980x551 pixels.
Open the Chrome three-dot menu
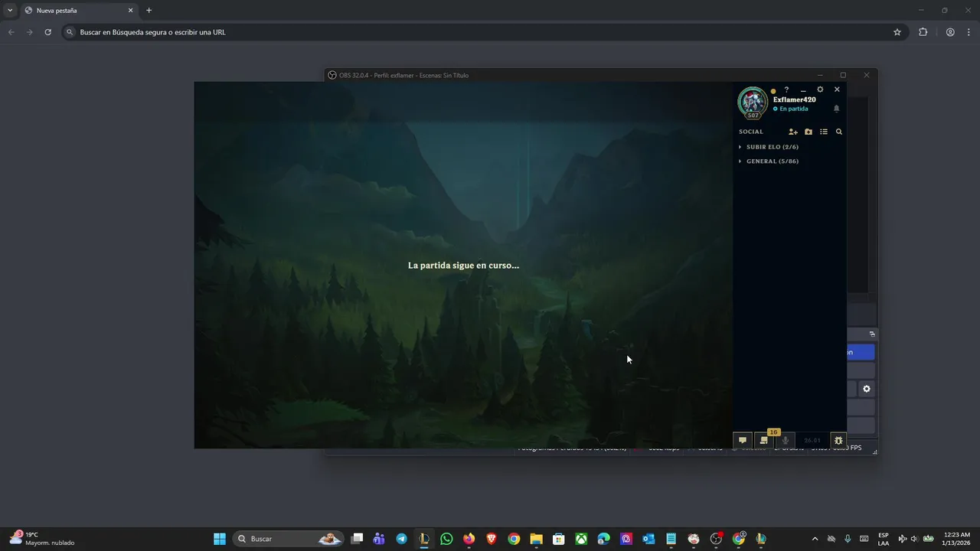(x=969, y=32)
